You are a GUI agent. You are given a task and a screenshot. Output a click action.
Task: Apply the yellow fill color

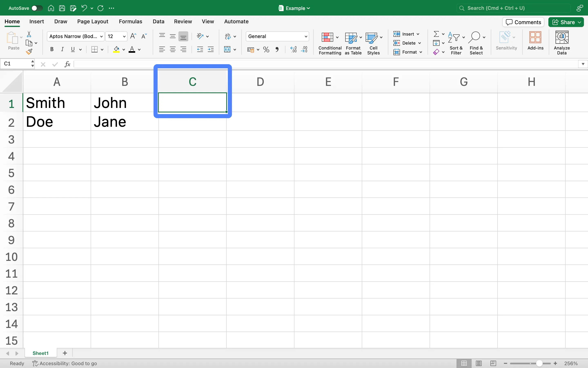click(x=116, y=50)
